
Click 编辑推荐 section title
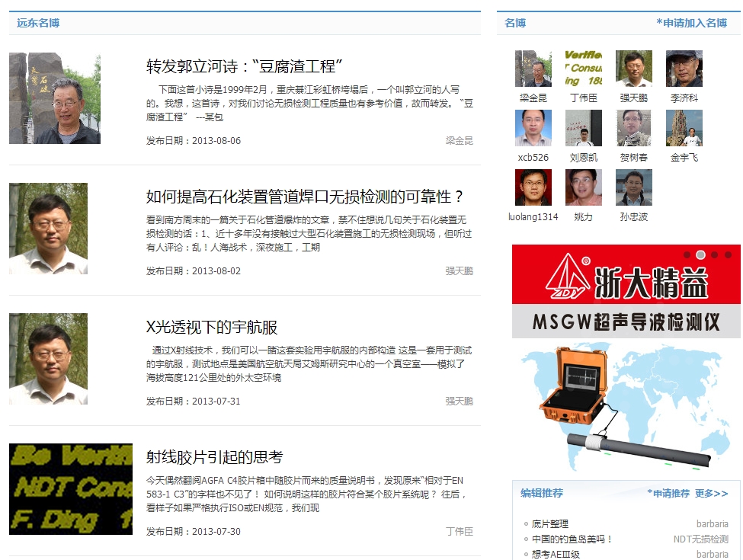(542, 493)
